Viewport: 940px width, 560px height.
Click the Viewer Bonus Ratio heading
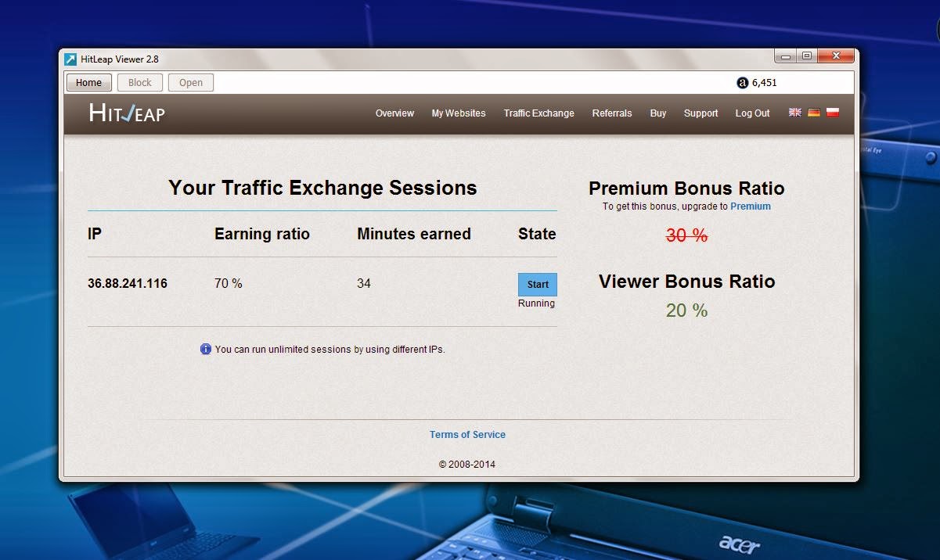(686, 282)
